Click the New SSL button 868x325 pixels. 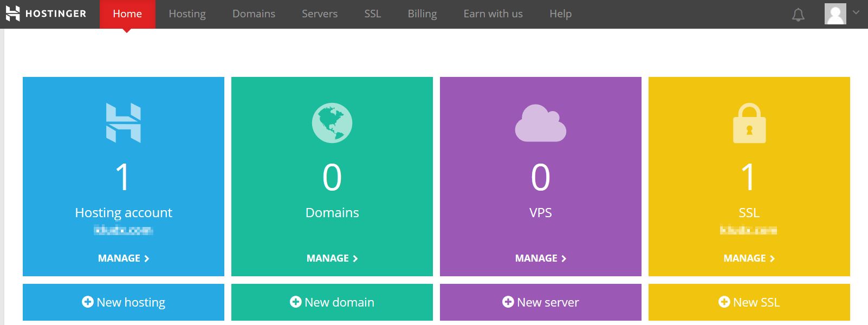(x=749, y=302)
